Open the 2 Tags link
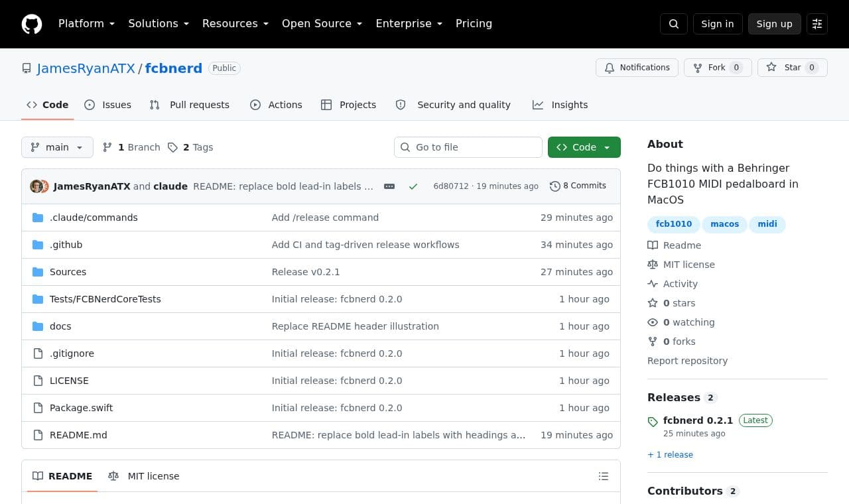849x504 pixels. [x=190, y=147]
